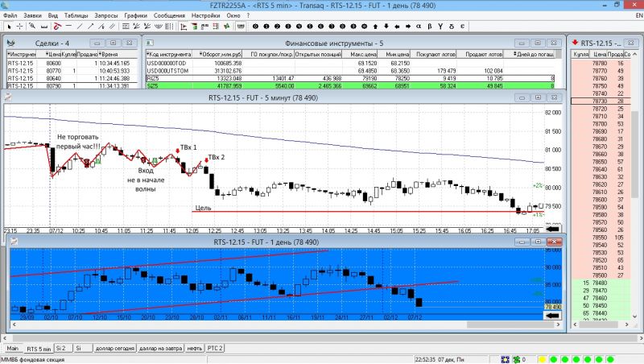The image size is (644, 364).
Task: Select the crosshair cursor tool
Action: tap(19, 27)
